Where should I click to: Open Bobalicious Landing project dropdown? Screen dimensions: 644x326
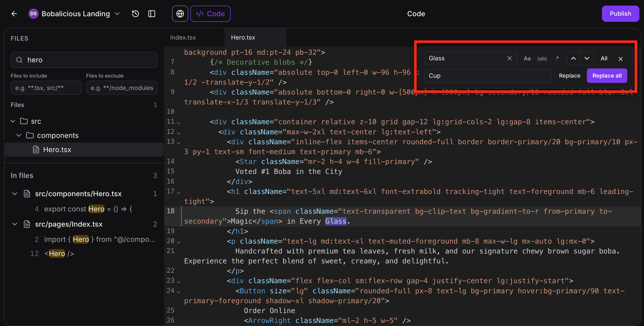117,14
